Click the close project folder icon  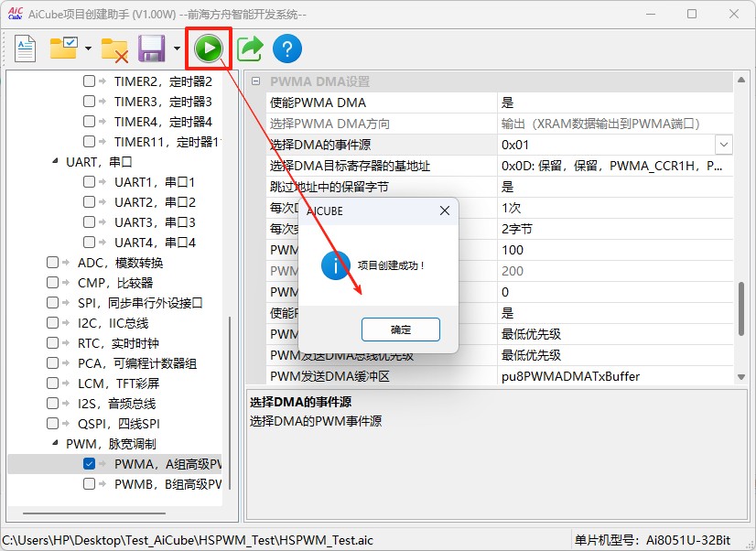[114, 50]
